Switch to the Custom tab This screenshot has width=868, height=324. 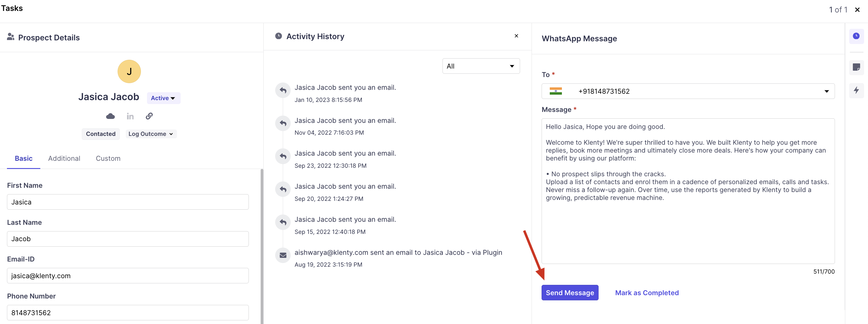(108, 158)
